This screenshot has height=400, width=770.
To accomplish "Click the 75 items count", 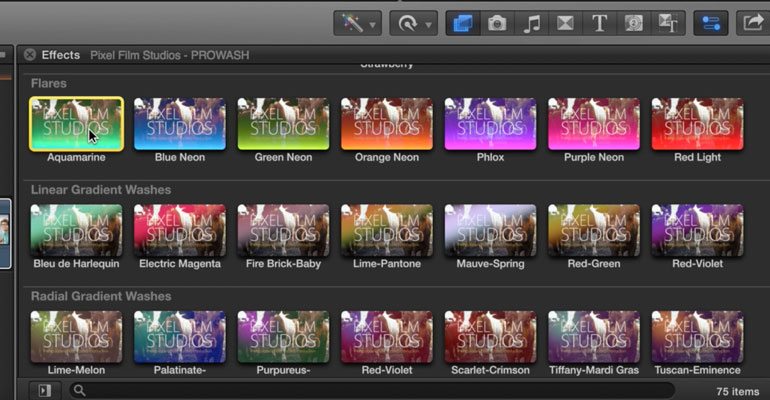I will point(738,391).
